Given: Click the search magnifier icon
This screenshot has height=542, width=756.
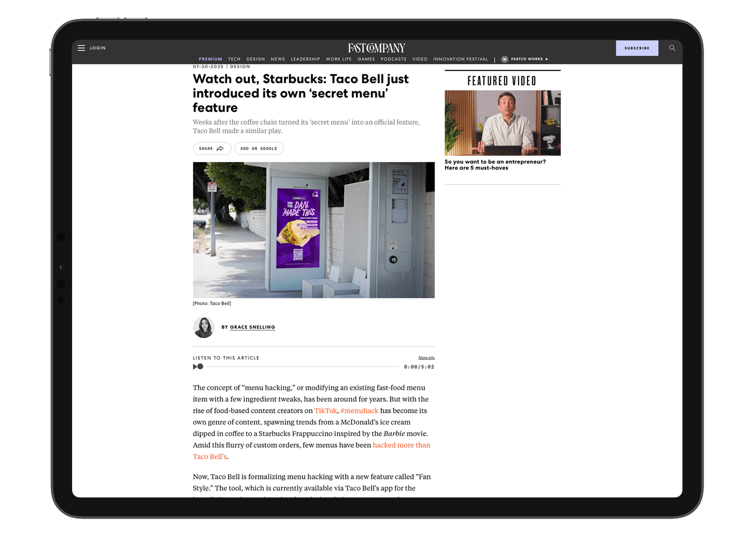Looking at the screenshot, I should coord(672,48).
